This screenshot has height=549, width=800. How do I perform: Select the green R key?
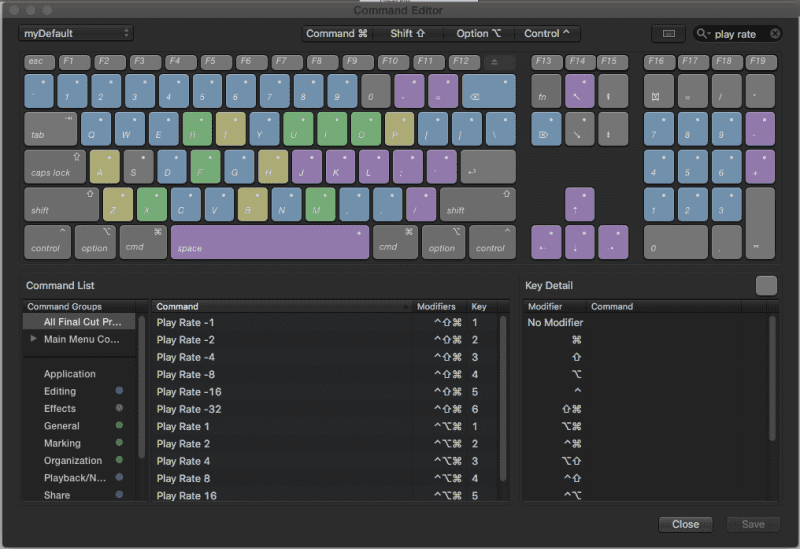coord(197,129)
